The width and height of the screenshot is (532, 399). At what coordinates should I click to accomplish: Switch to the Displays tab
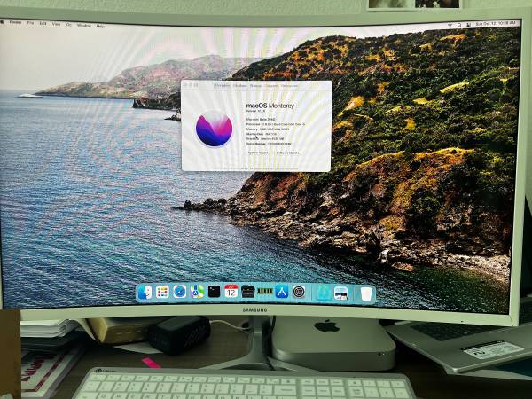click(x=239, y=85)
